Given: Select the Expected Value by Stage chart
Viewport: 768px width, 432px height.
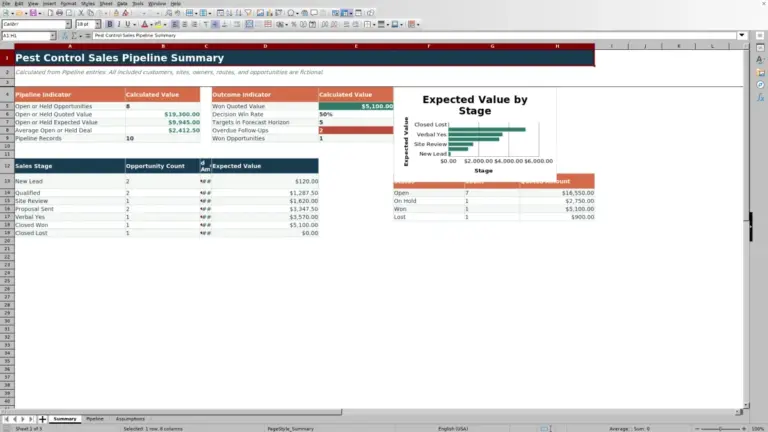Looking at the screenshot, I should pyautogui.click(x=475, y=135).
